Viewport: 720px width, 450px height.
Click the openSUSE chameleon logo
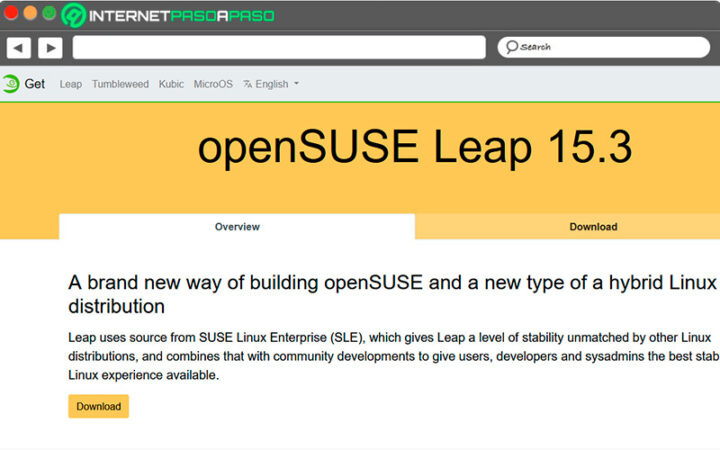pyautogui.click(x=11, y=84)
